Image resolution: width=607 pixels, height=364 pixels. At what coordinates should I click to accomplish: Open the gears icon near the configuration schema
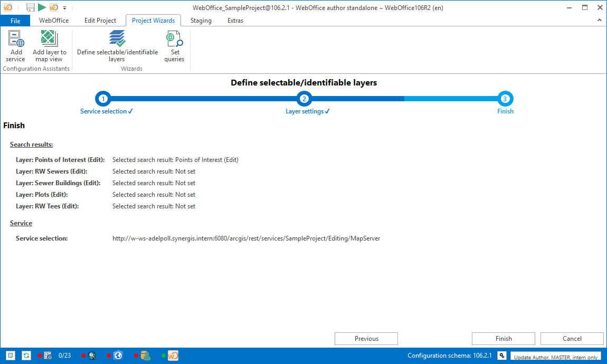click(x=501, y=355)
